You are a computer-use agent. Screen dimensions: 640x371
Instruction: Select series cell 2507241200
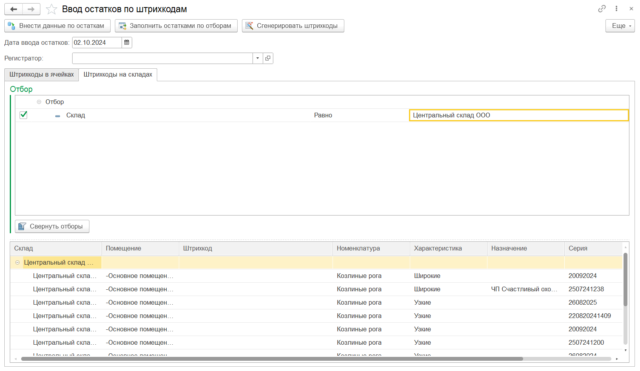[593, 342]
